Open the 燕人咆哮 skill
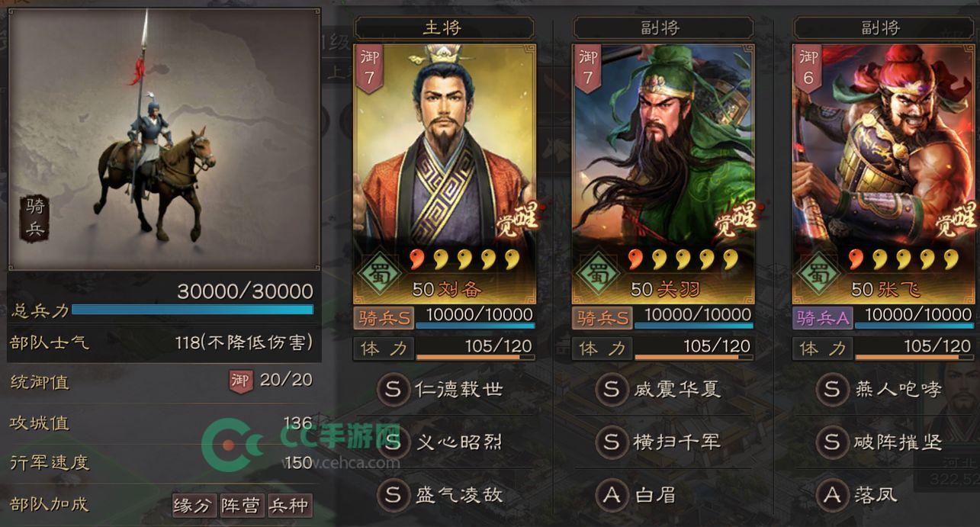This screenshot has height=527, width=980. click(x=879, y=390)
